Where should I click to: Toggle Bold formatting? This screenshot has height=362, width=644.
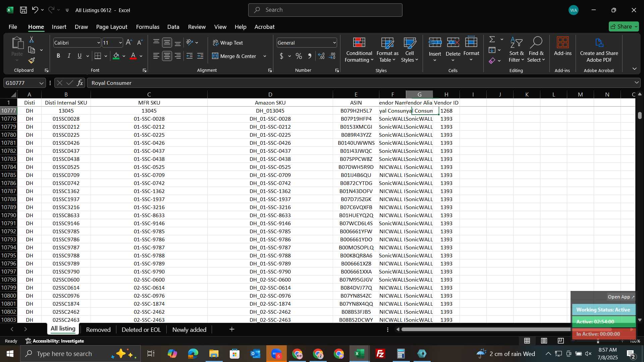point(58,56)
